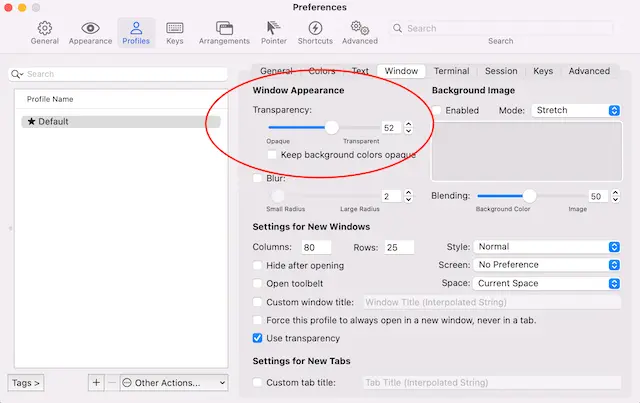Switch to the profile Advanced tab
This screenshot has height=403, width=640.
(x=589, y=71)
